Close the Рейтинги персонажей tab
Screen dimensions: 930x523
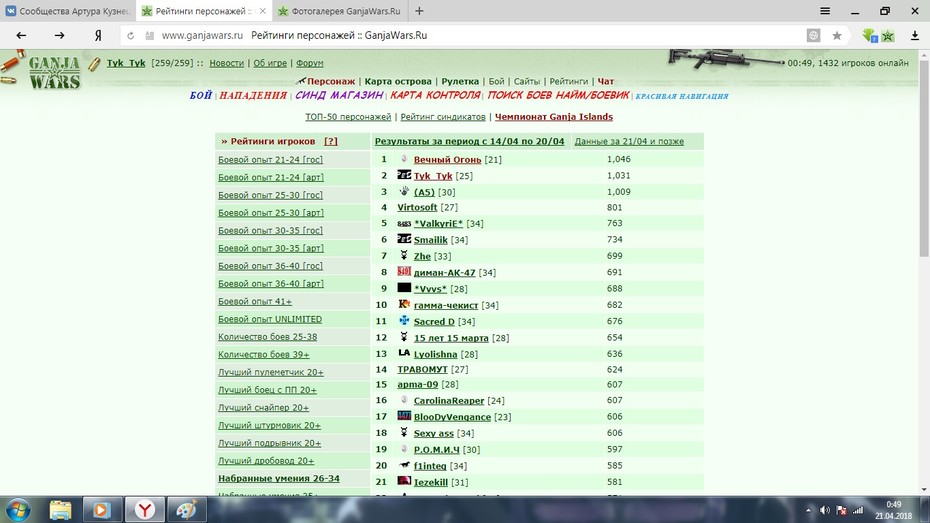[x=262, y=11]
